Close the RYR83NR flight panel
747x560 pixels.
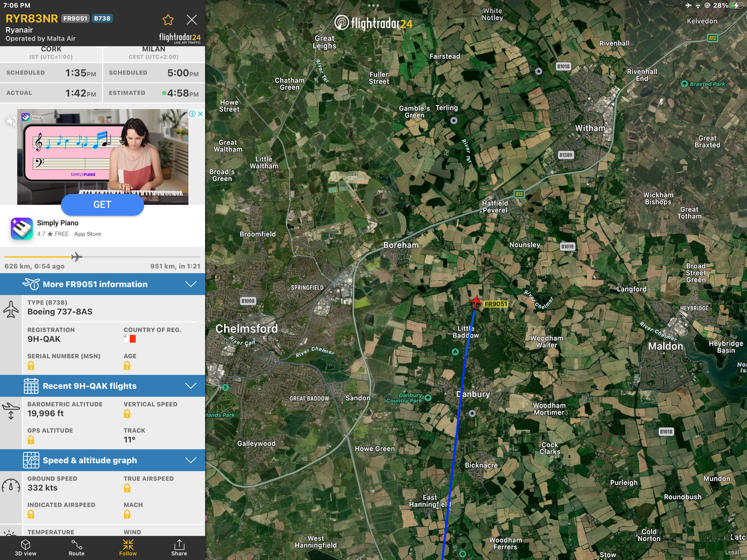pyautogui.click(x=192, y=20)
